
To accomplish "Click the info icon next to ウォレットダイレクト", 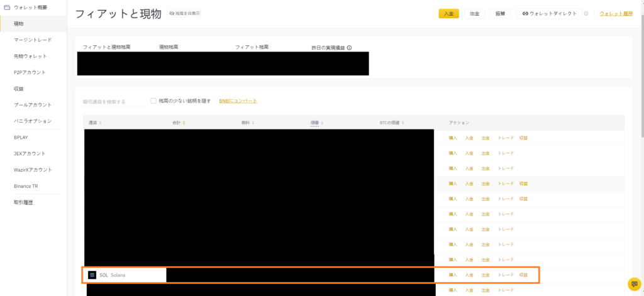I will coord(586,13).
